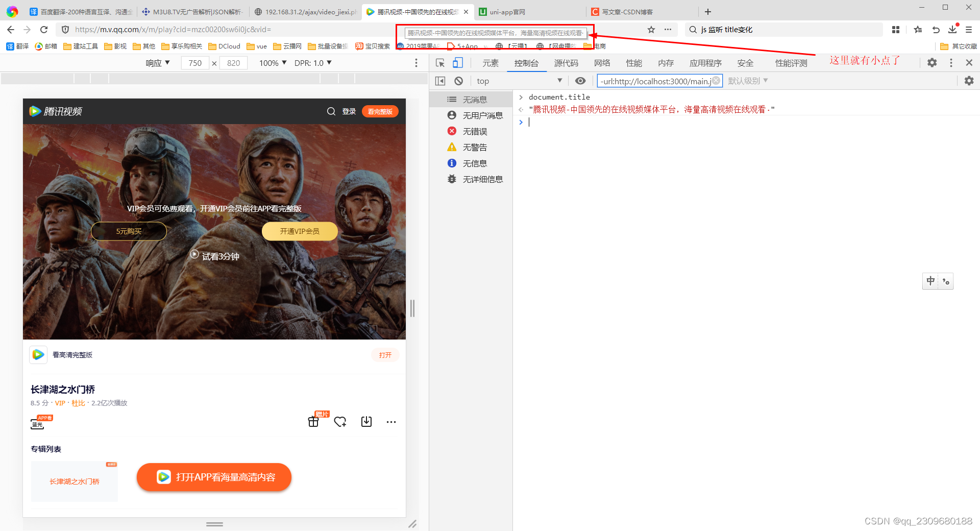Open DevTools more options menu
Image resolution: width=980 pixels, height=531 pixels.
pos(951,63)
